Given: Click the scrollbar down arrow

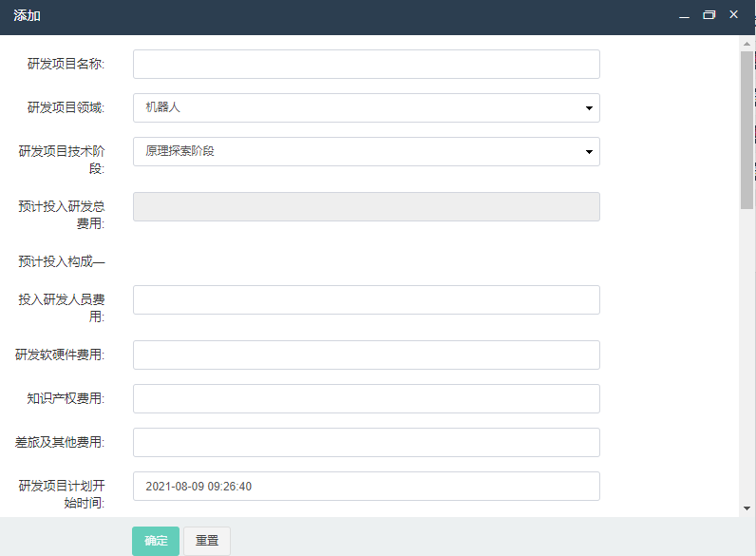Looking at the screenshot, I should 747,508.
